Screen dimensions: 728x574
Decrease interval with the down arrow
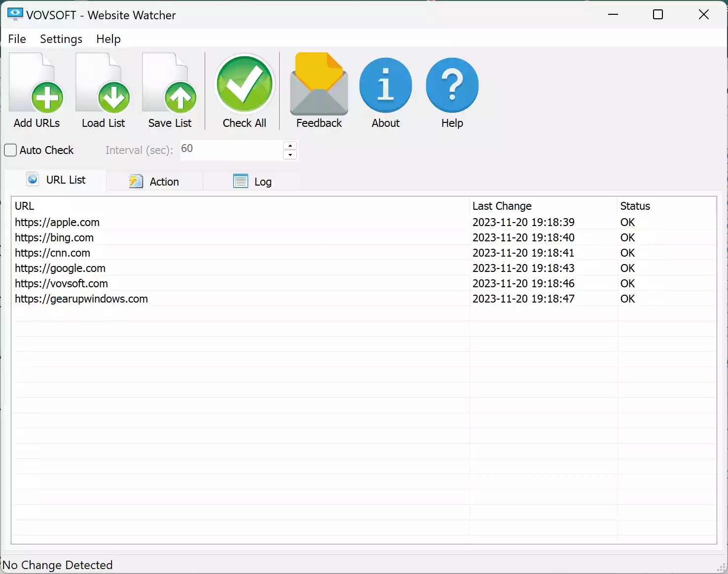(x=290, y=155)
